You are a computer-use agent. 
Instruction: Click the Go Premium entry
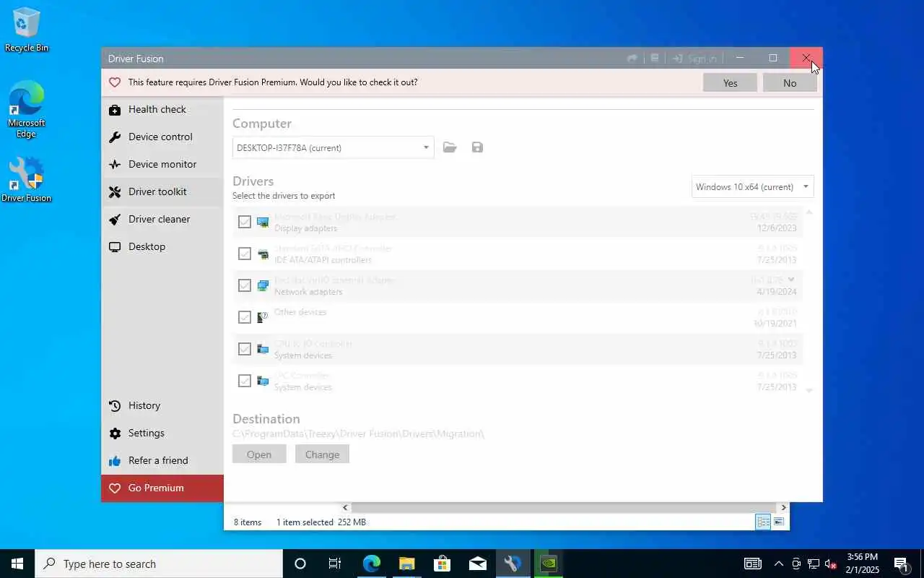(162, 488)
